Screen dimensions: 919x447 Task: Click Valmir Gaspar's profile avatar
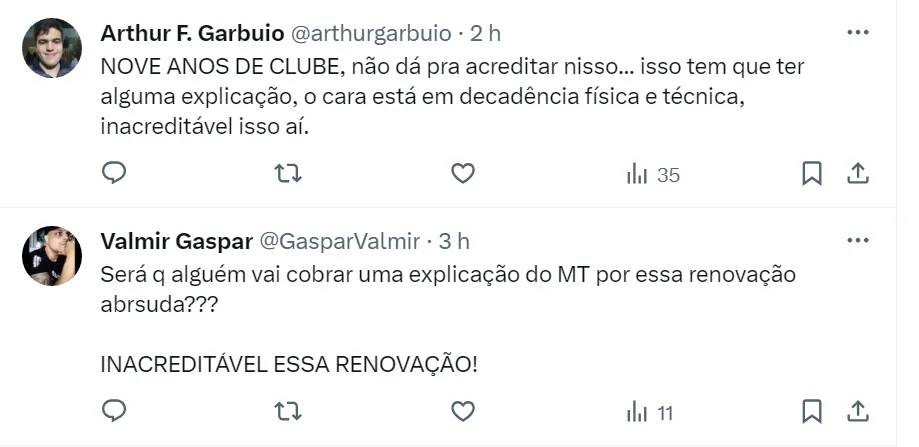(52, 256)
